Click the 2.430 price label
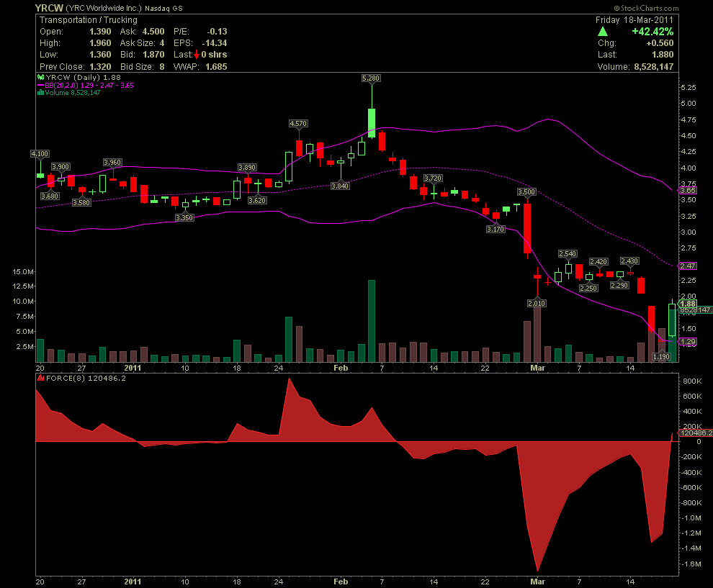Image resolution: width=713 pixels, height=588 pixels. 629,261
